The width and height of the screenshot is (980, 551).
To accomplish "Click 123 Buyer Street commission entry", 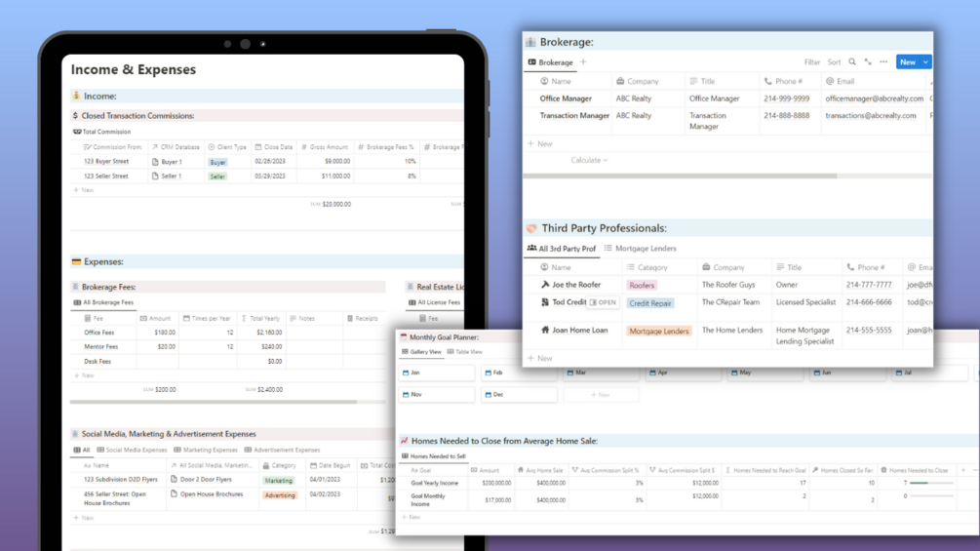I will (106, 161).
